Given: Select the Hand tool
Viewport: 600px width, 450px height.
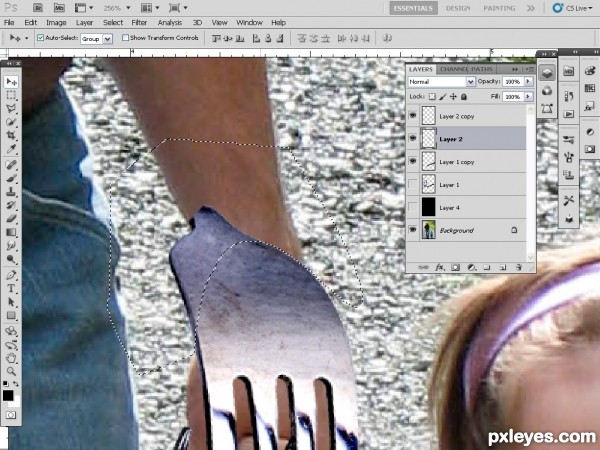Looking at the screenshot, I should pyautogui.click(x=11, y=358).
